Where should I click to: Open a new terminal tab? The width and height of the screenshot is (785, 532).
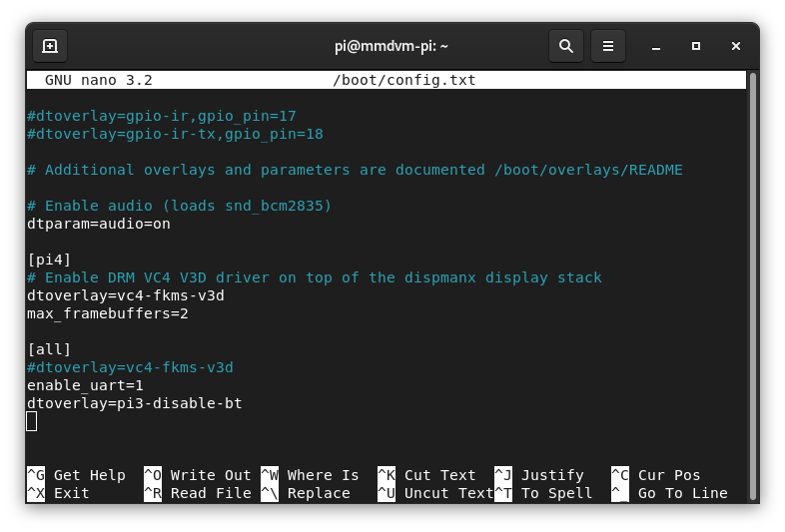(x=50, y=46)
